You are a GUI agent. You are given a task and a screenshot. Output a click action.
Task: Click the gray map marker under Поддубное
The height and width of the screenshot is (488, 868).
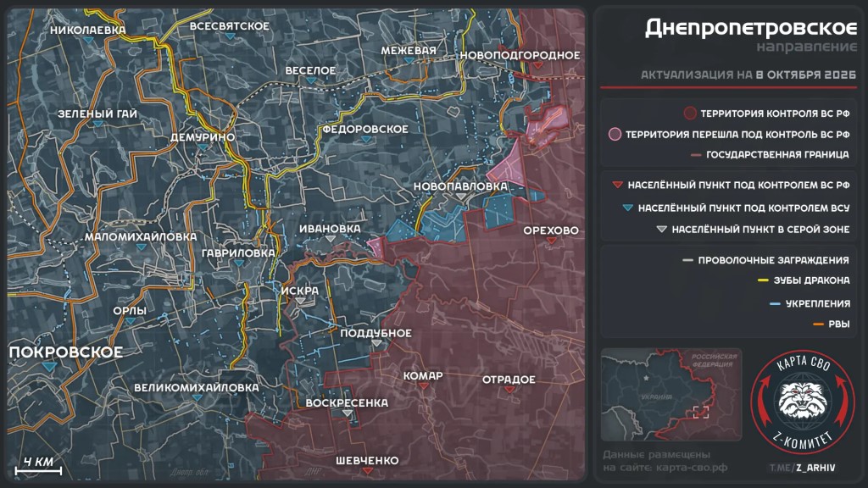(376, 344)
